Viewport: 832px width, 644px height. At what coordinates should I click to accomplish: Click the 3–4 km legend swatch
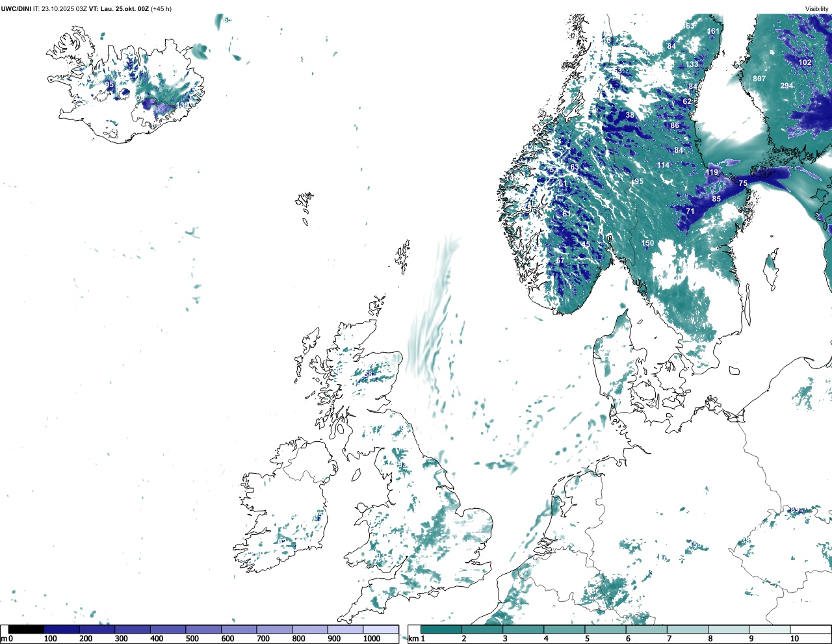[x=523, y=629]
